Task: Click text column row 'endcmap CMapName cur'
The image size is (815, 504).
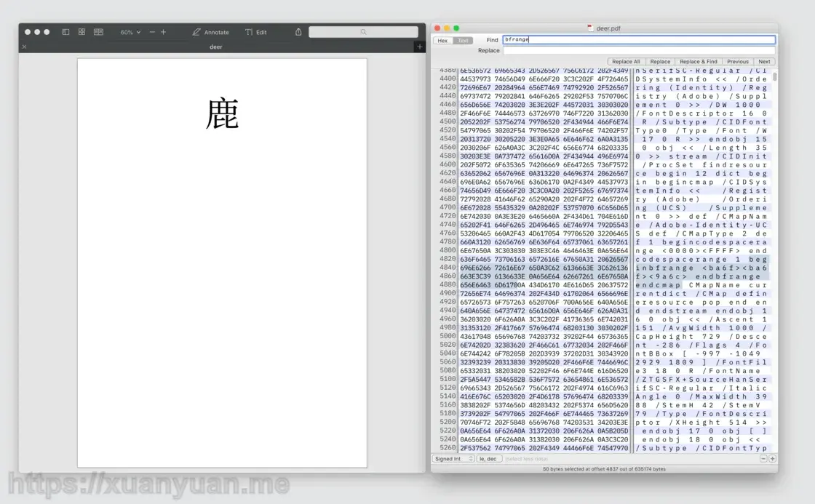Action: tap(701, 285)
